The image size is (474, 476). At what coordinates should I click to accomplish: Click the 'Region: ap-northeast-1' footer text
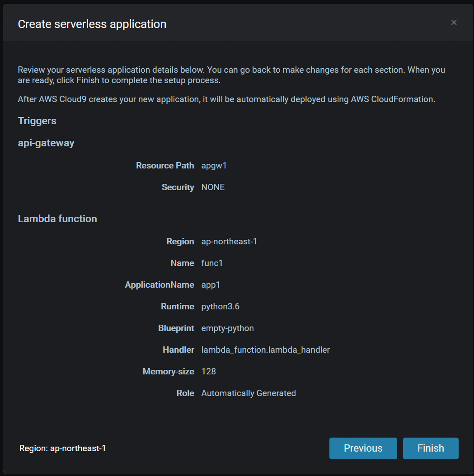point(62,448)
